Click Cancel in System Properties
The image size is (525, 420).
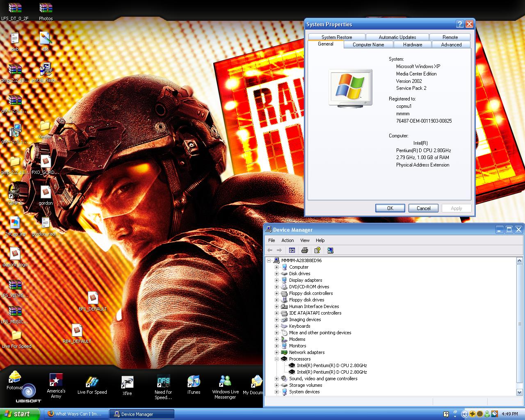(423, 208)
